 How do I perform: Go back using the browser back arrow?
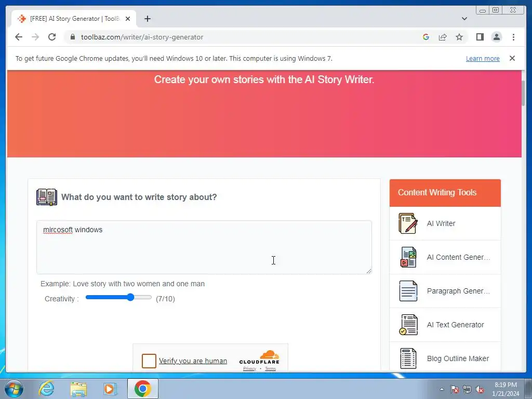tap(19, 37)
